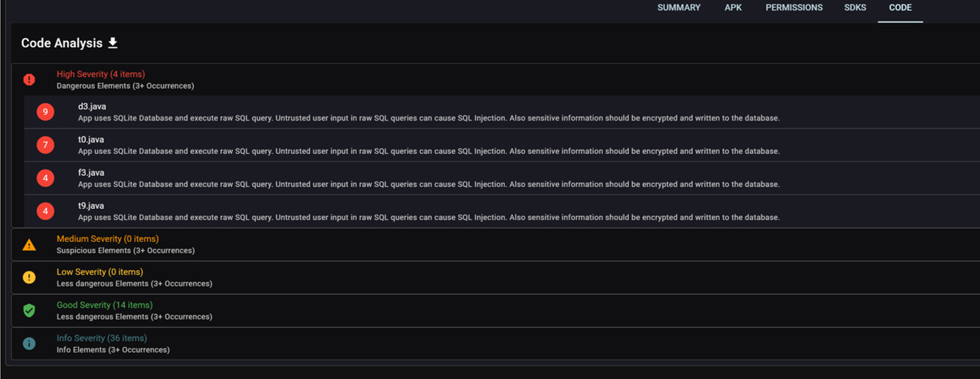
Task: Go to the PERMISSIONS tab
Action: click(x=794, y=8)
